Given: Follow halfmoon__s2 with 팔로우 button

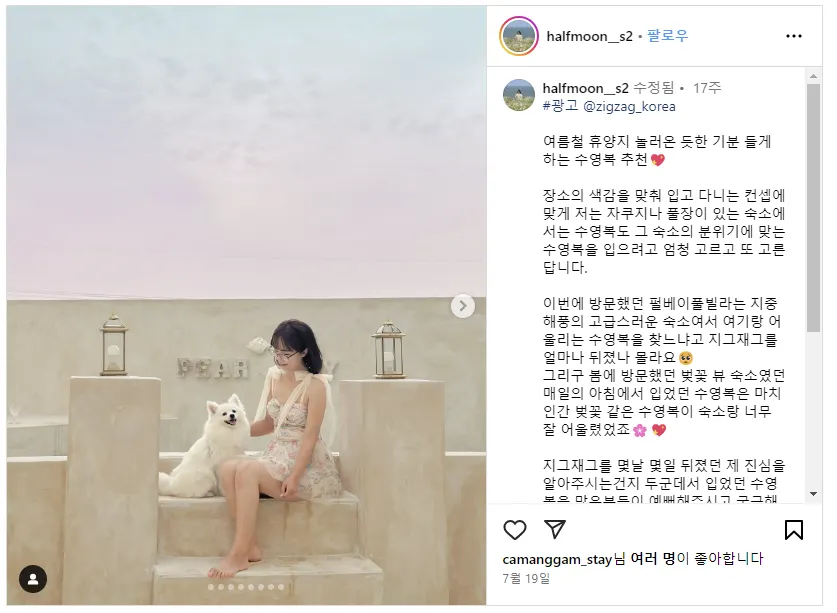Looking at the screenshot, I should click(x=668, y=36).
